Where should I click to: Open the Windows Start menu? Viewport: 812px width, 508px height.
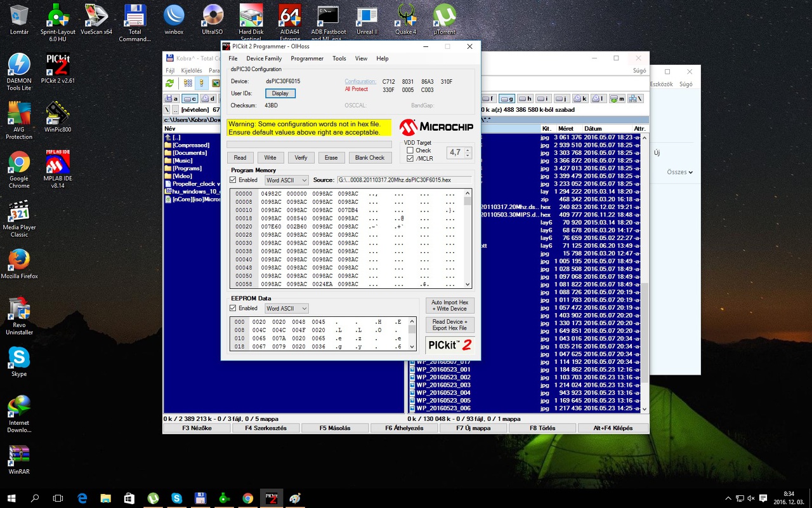(11, 498)
